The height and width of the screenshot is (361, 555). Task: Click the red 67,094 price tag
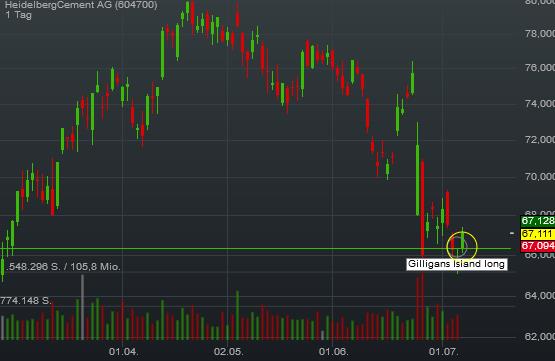[x=538, y=246]
